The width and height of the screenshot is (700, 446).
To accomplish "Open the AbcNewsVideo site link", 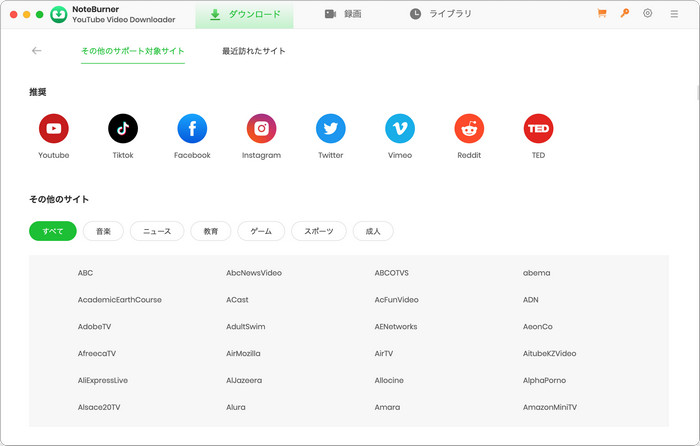I will tap(254, 273).
